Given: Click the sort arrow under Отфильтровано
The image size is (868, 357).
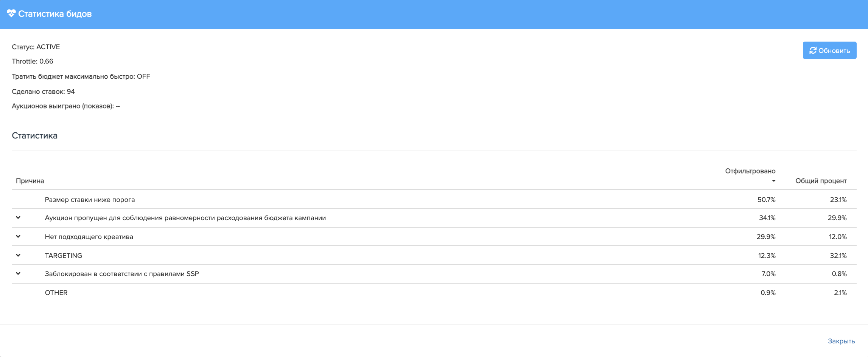Looking at the screenshot, I should [773, 181].
